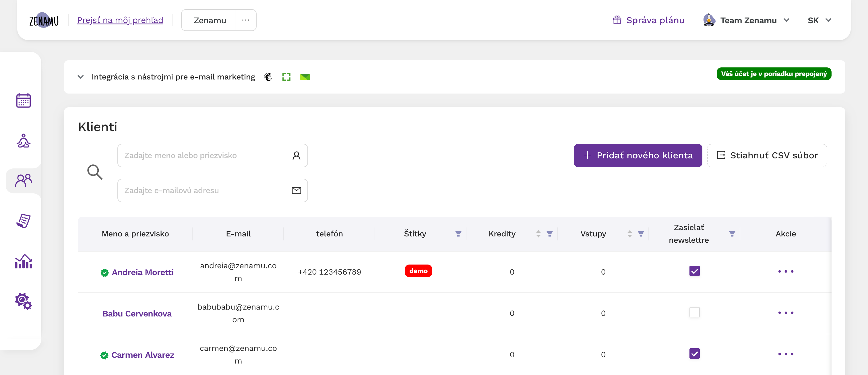This screenshot has width=868, height=375.
Task: Open actions menu for Carmen Alvarez
Action: pyautogui.click(x=786, y=354)
